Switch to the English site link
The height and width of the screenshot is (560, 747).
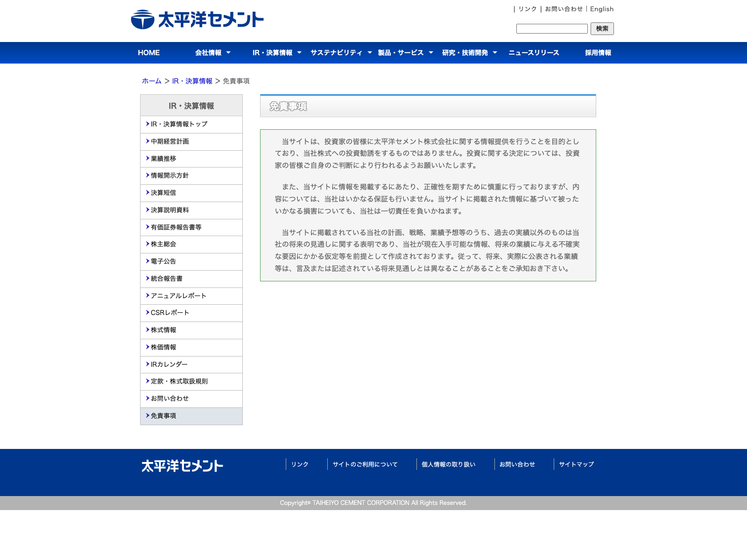click(x=601, y=9)
